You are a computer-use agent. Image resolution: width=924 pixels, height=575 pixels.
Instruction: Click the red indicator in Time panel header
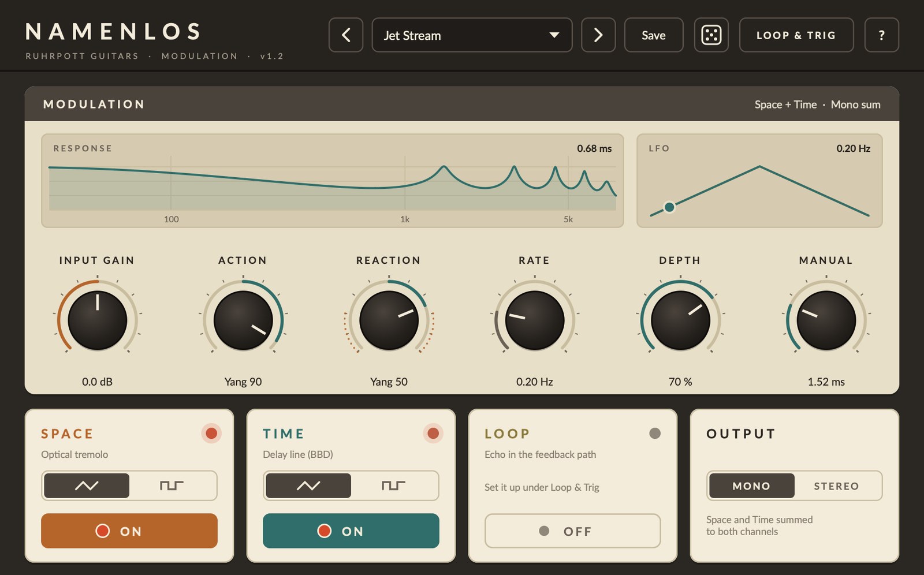433,433
